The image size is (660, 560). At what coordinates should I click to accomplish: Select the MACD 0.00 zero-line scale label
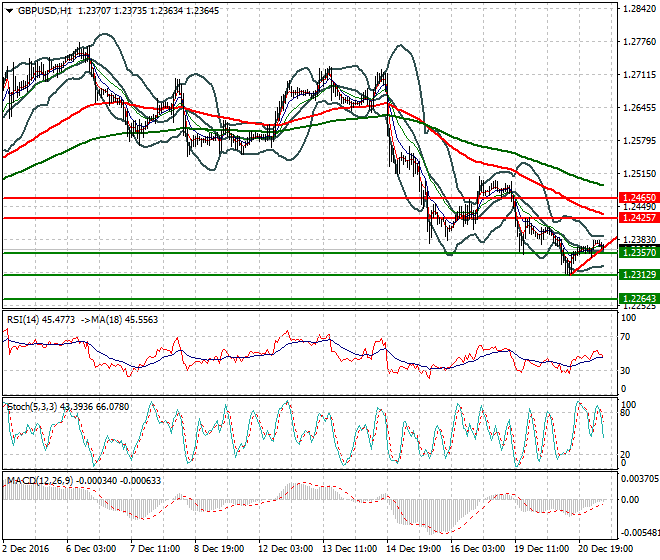click(x=630, y=500)
